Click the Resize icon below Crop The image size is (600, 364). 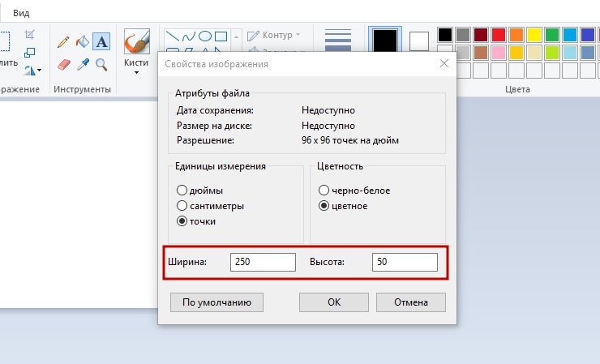point(30,53)
